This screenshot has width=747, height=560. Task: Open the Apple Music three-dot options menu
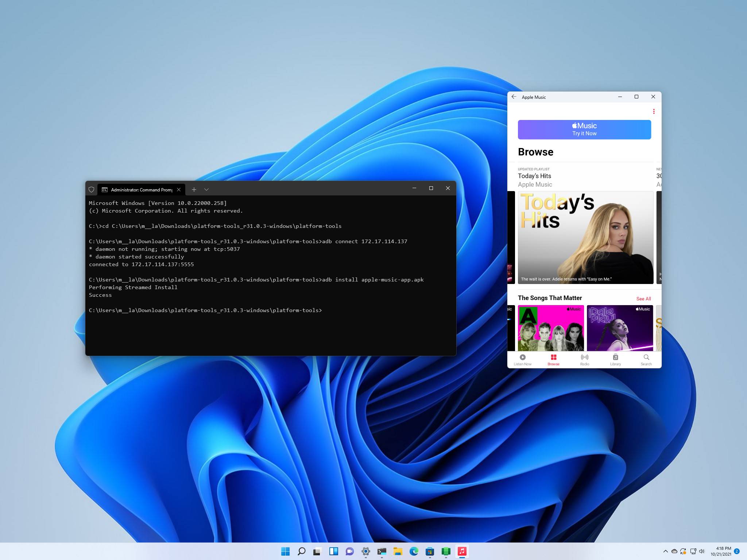point(654,112)
